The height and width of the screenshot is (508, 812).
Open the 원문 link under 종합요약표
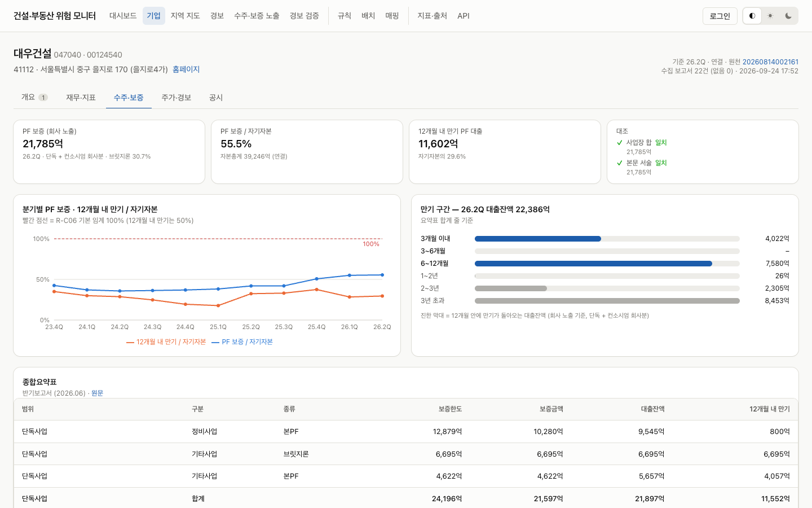(x=97, y=393)
